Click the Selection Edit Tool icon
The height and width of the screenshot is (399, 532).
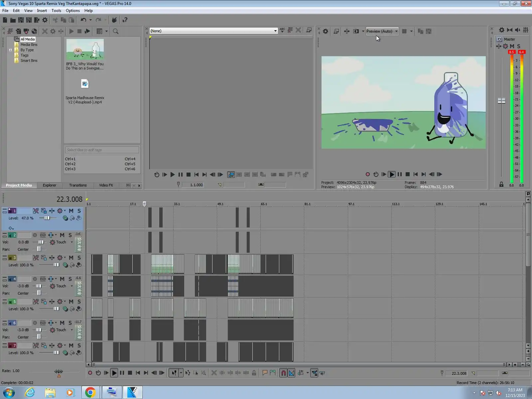(x=196, y=373)
